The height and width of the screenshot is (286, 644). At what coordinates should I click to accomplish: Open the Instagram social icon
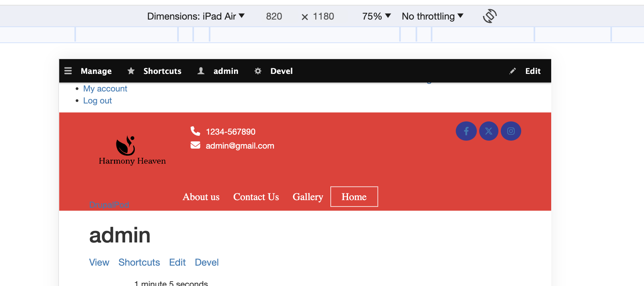click(x=511, y=131)
